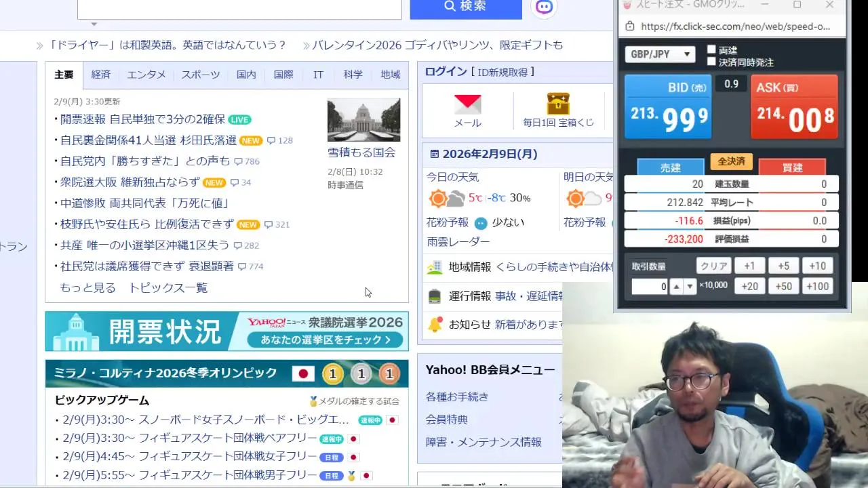Click the +100 quantity button
The width and height of the screenshot is (868, 488).
(817, 287)
